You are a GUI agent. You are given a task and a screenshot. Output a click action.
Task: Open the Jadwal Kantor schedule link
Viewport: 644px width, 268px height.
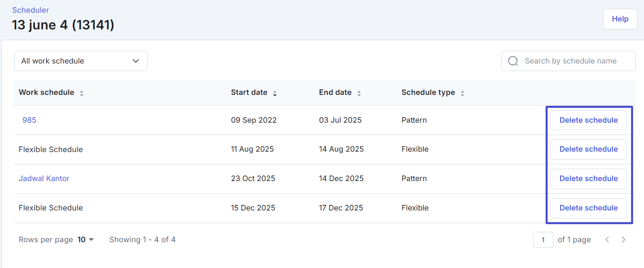click(44, 179)
